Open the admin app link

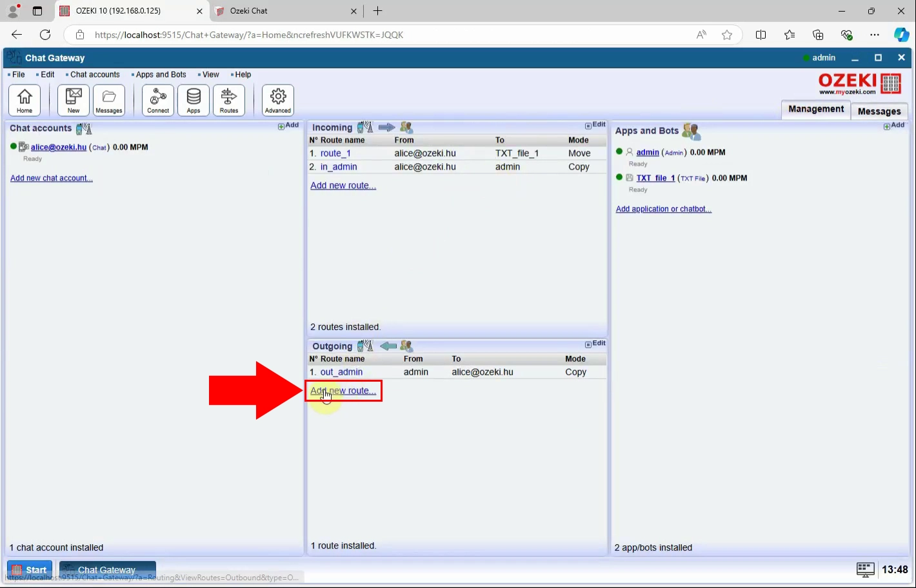648,153
